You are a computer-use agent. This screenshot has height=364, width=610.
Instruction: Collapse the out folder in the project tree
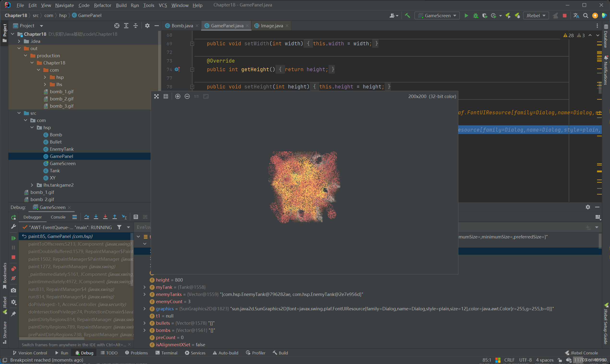click(x=19, y=49)
